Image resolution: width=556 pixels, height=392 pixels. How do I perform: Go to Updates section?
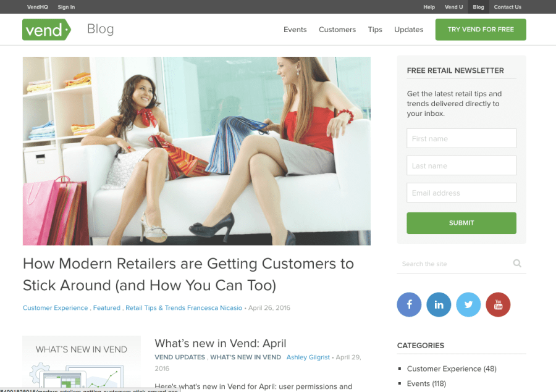pos(408,30)
